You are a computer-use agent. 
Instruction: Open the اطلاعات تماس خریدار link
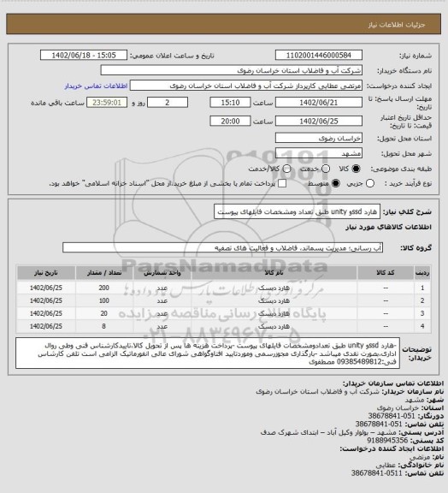coord(96,86)
